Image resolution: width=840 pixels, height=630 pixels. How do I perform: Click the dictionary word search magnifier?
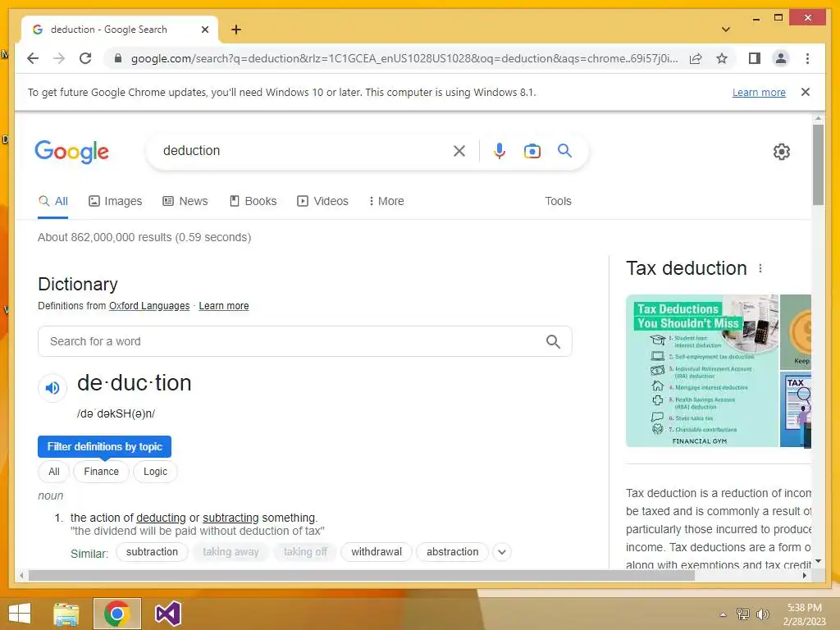[553, 341]
